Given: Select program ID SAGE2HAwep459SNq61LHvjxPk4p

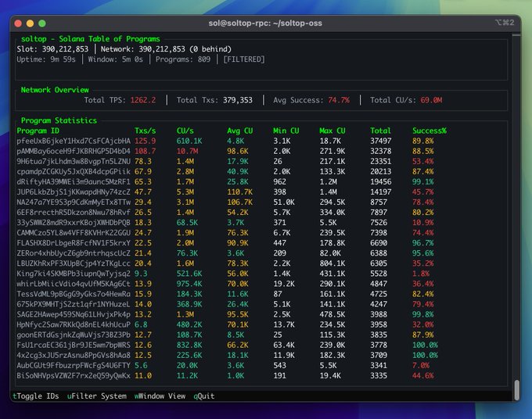Looking at the screenshot, I should coord(74,314).
